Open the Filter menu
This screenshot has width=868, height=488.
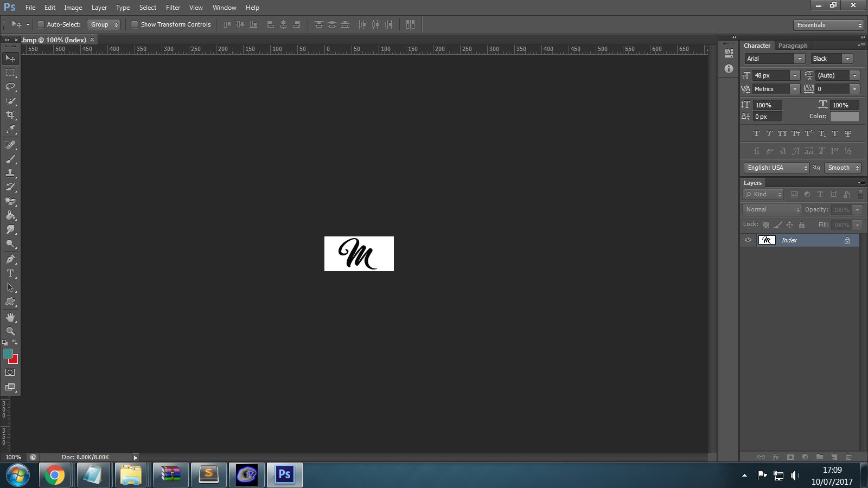(173, 8)
